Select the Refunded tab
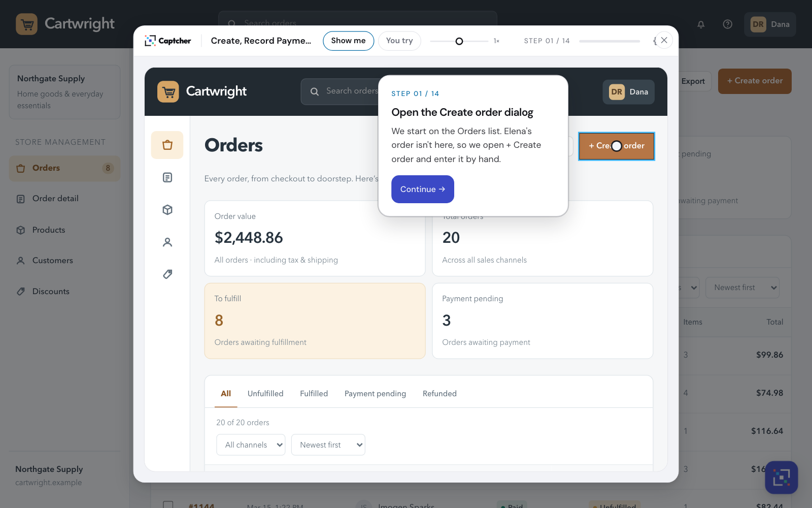The width and height of the screenshot is (812, 508). [x=439, y=394]
